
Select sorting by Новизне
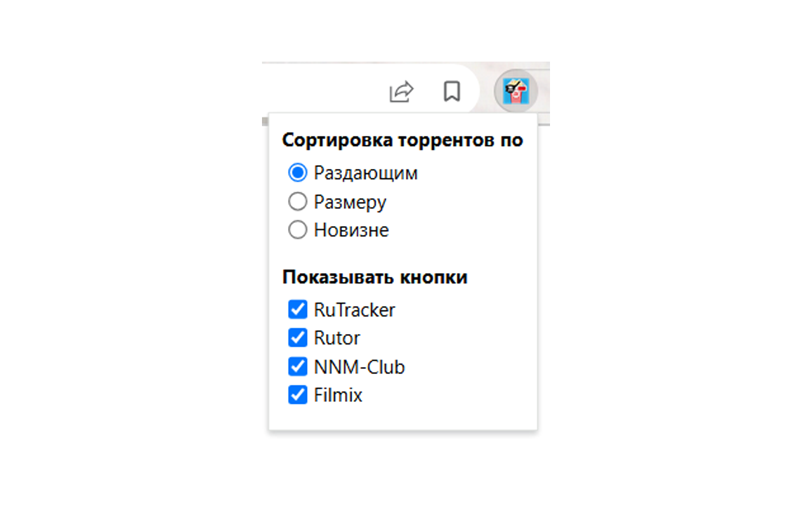(297, 229)
